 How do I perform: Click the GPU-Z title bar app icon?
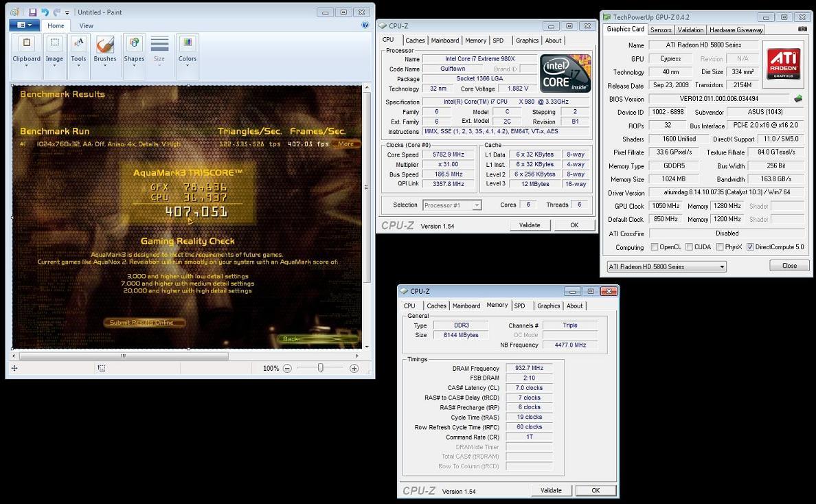tap(607, 17)
